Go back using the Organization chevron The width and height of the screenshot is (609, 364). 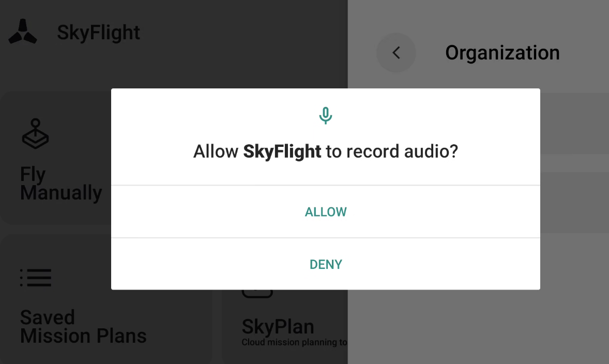[x=396, y=52]
